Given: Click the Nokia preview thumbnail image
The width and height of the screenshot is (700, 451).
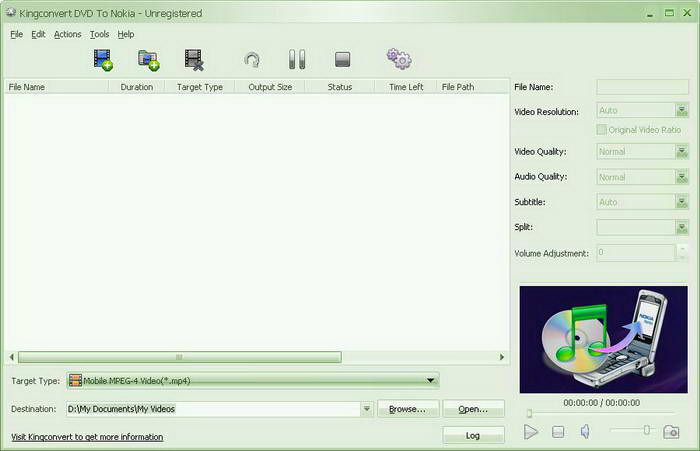Looking at the screenshot, I should [604, 339].
